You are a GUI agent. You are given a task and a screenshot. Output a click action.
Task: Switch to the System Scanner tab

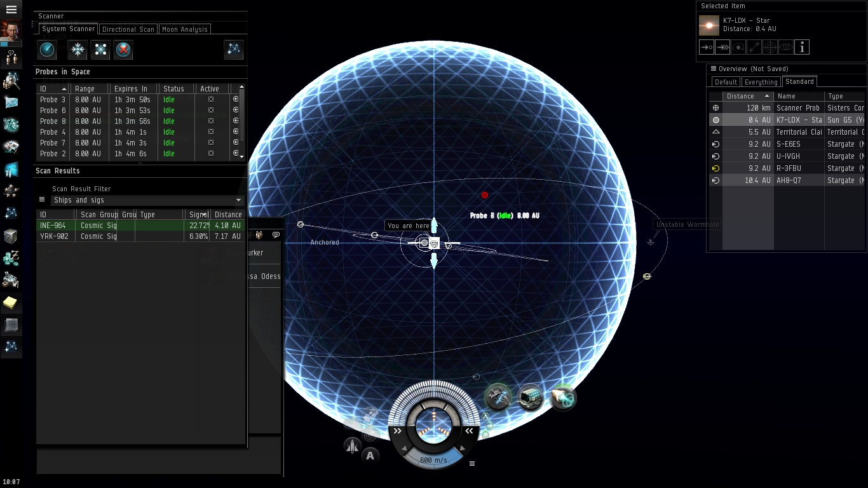68,29
